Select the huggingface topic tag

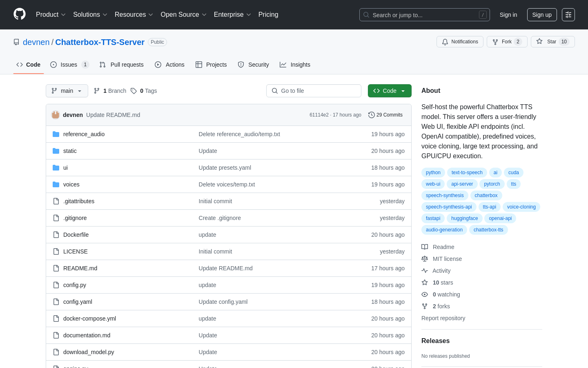pos(464,218)
